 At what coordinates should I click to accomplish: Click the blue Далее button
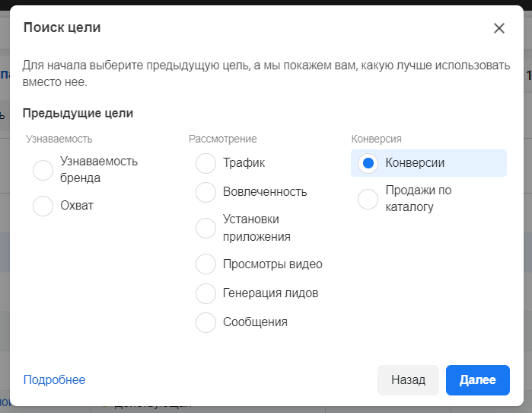[x=477, y=380]
